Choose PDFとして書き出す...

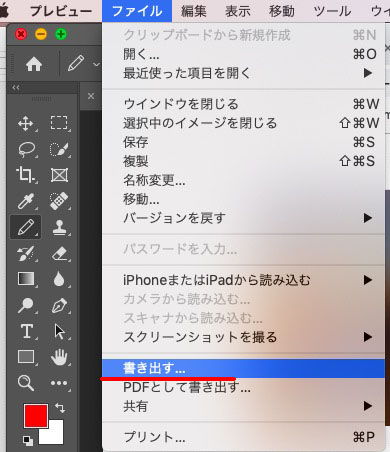[243, 387]
